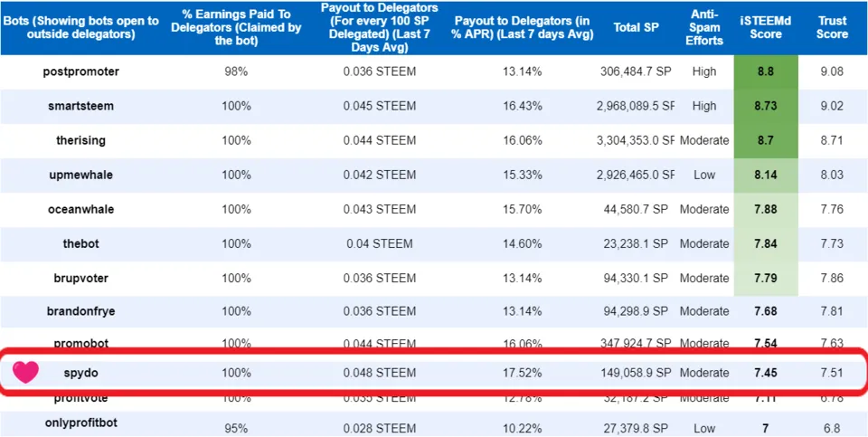
Task: Click the 7.51 trust score
Action: [x=833, y=373]
